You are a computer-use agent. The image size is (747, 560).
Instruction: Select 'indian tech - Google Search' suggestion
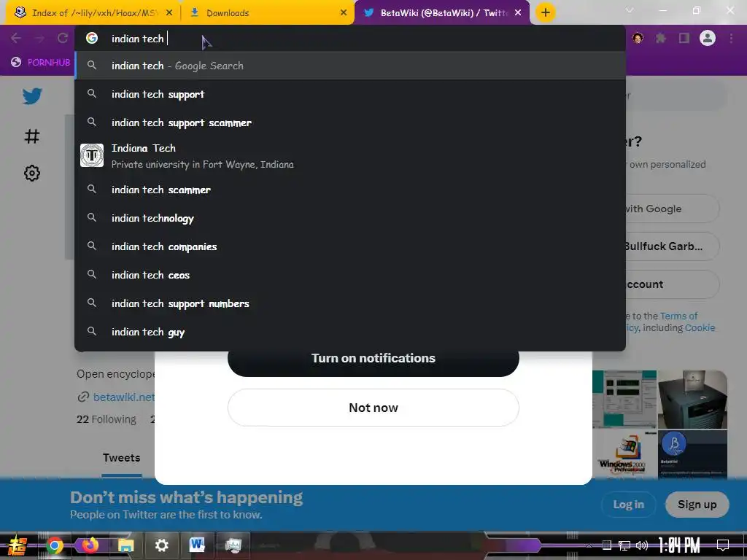[x=349, y=66]
